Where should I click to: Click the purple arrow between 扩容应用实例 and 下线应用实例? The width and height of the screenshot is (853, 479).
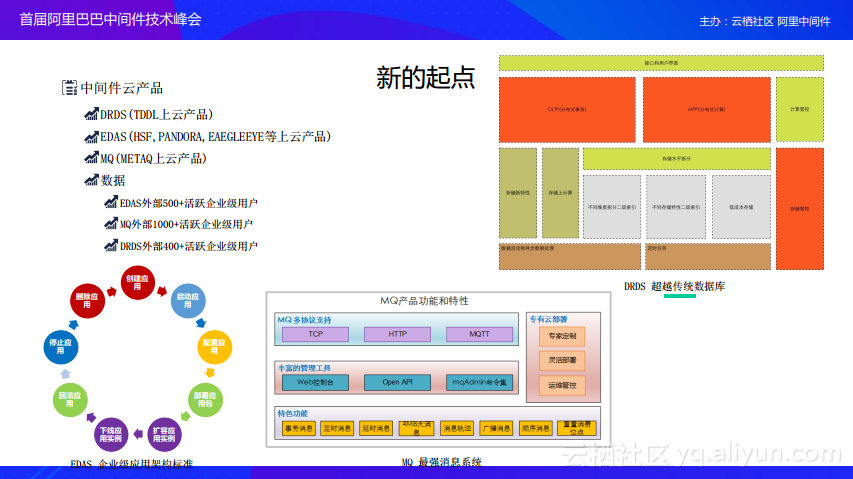[138, 434]
